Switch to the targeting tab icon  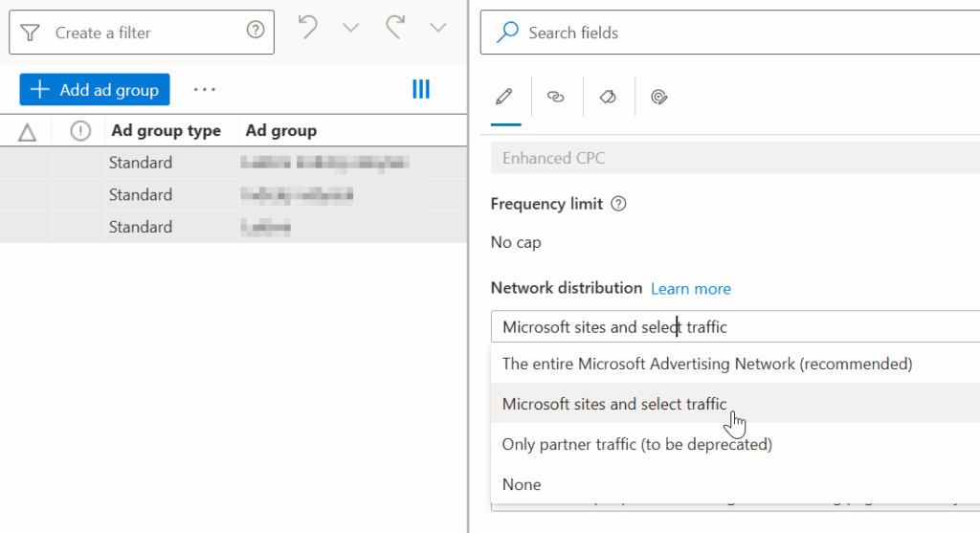click(x=658, y=97)
